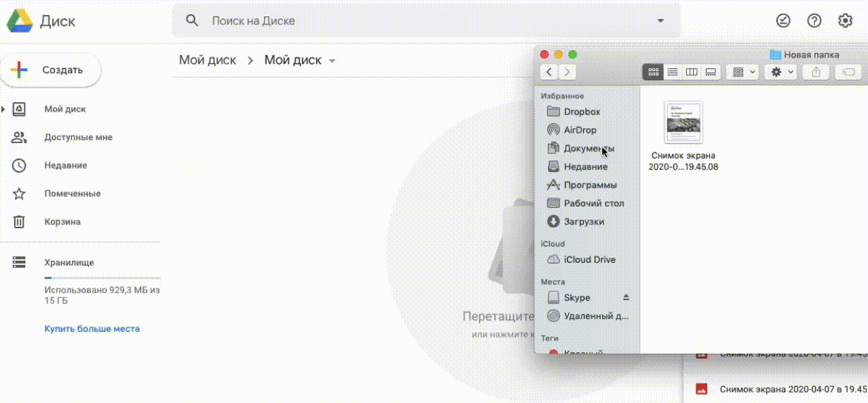Viewport: 868px width, 403px height.
Task: Click image icon of bottom upload row
Action: [x=702, y=389]
